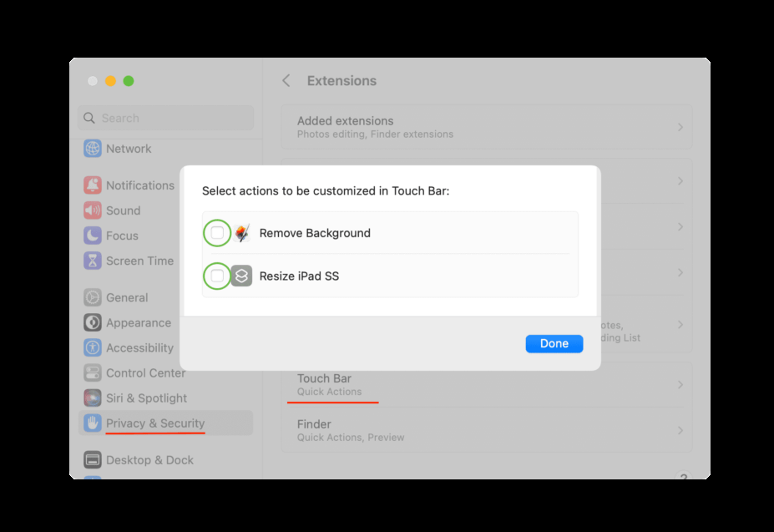This screenshot has width=774, height=532.
Task: Click the Remove Background app icon
Action: (x=242, y=233)
